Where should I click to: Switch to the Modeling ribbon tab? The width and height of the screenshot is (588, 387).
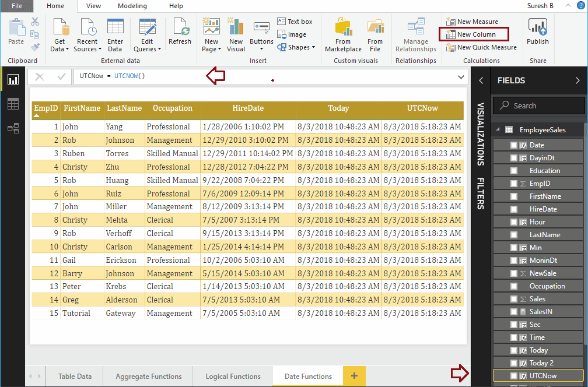click(132, 6)
